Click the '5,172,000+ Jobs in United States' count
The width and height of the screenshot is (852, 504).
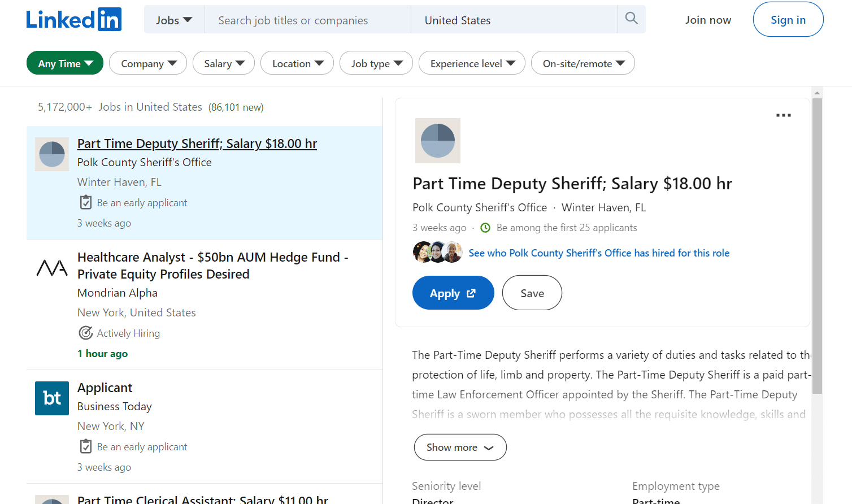click(x=120, y=107)
